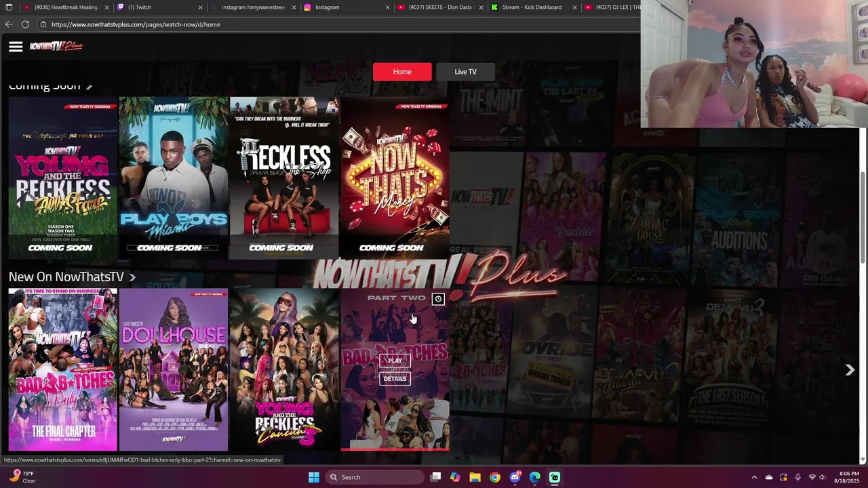Open Windows Start menu
The width and height of the screenshot is (868, 488).
[x=314, y=477]
